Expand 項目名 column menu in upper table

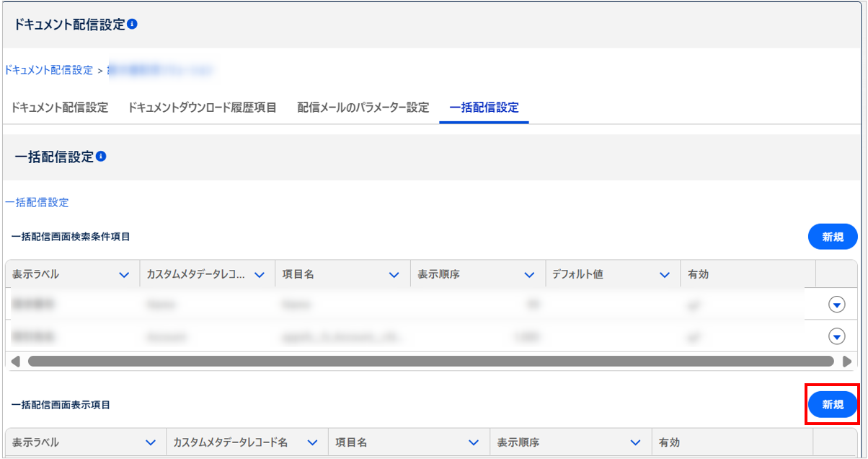point(394,275)
